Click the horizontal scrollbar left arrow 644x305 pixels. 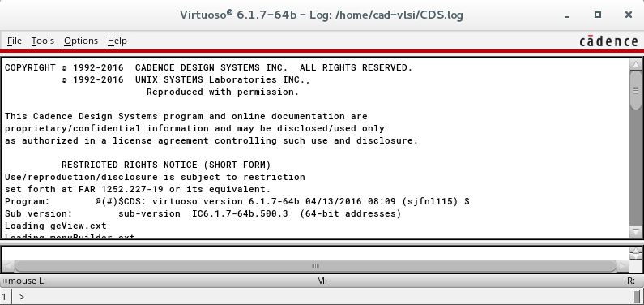(x=8, y=266)
